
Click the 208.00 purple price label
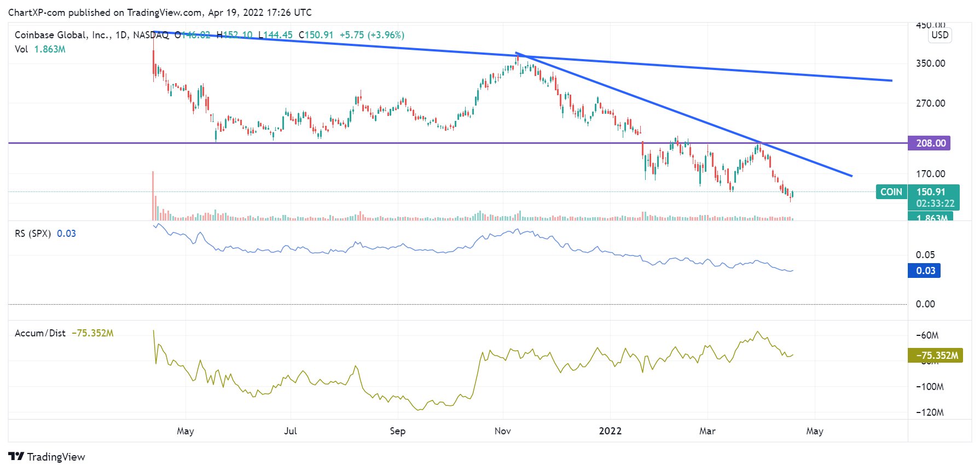tap(929, 143)
